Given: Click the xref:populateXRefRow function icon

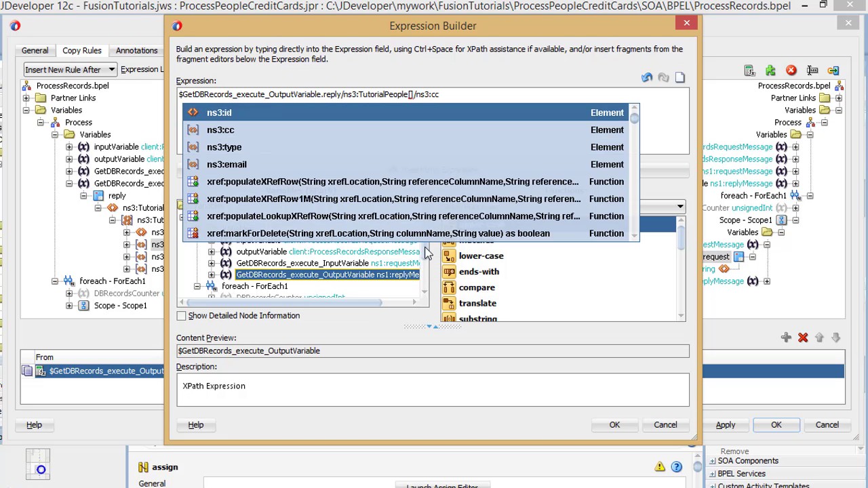Looking at the screenshot, I should (x=193, y=182).
